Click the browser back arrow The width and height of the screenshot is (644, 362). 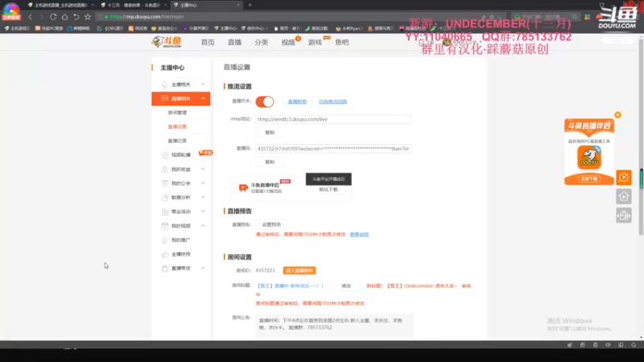[30, 17]
